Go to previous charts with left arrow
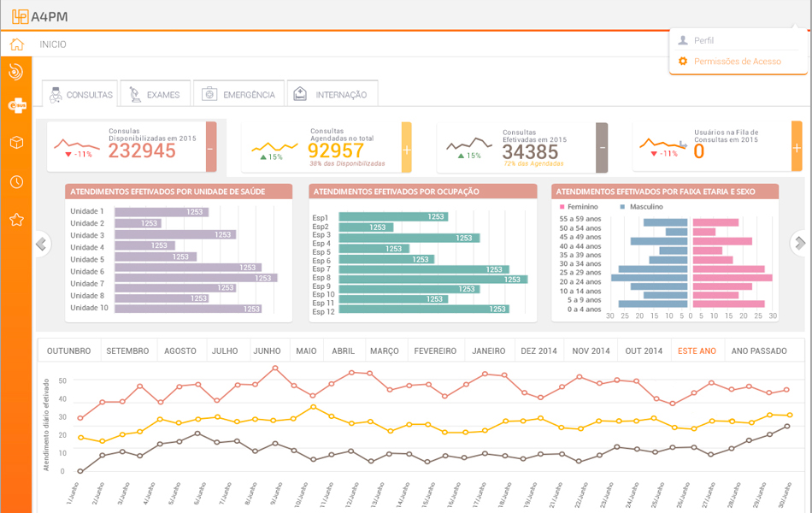812x513 pixels. 41,245
